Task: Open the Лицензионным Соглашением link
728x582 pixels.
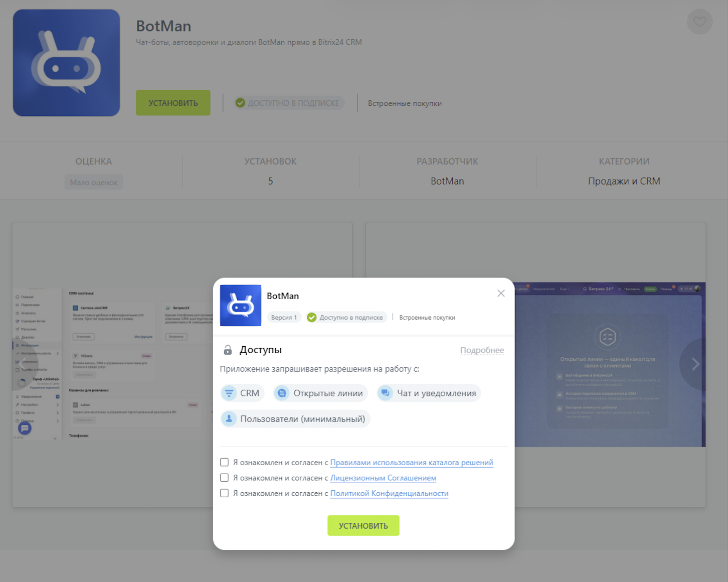Action: click(x=383, y=478)
